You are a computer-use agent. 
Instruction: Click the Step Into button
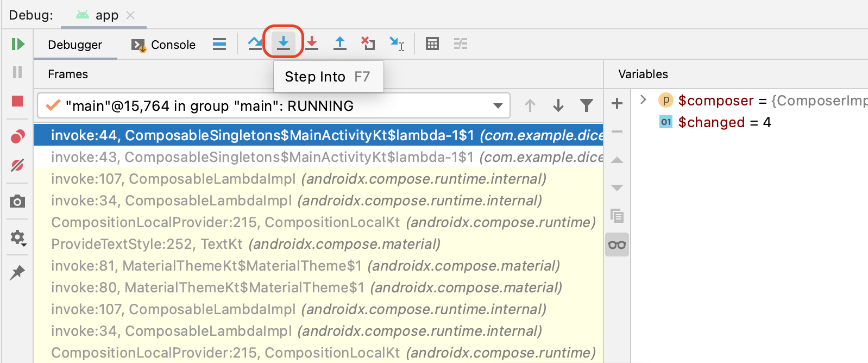[283, 42]
